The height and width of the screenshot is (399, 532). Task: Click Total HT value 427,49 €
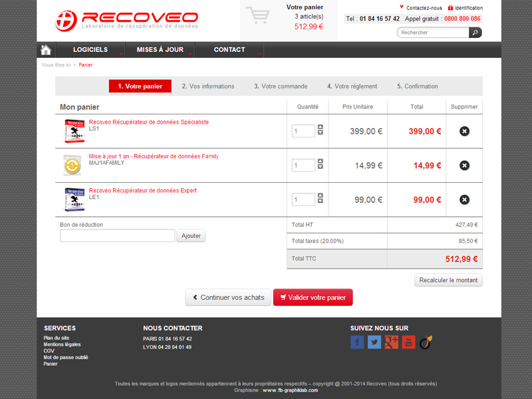467,225
